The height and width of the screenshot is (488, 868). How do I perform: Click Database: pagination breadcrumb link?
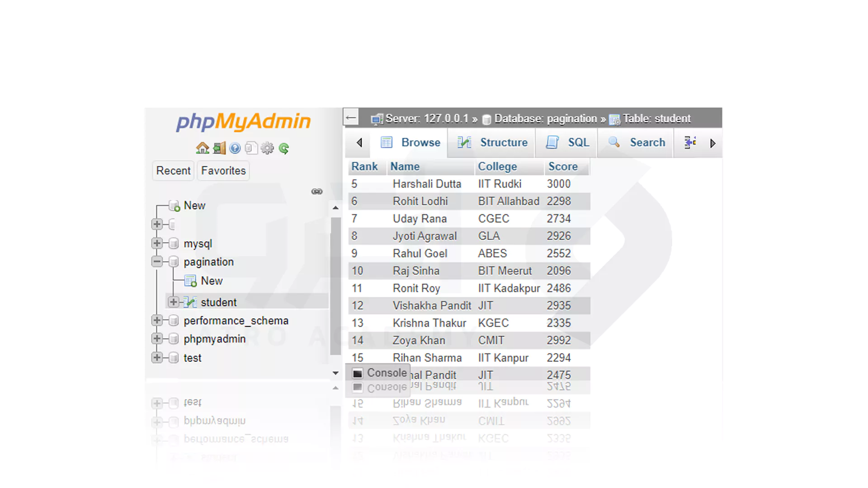pyautogui.click(x=546, y=119)
